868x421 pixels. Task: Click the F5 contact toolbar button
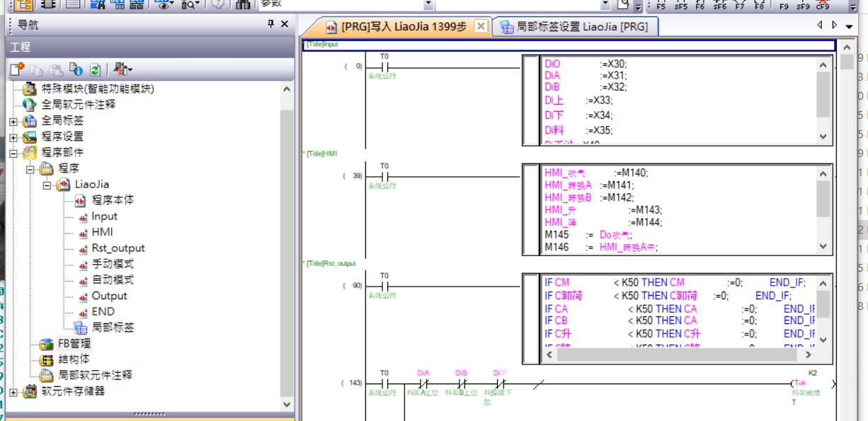click(661, 5)
